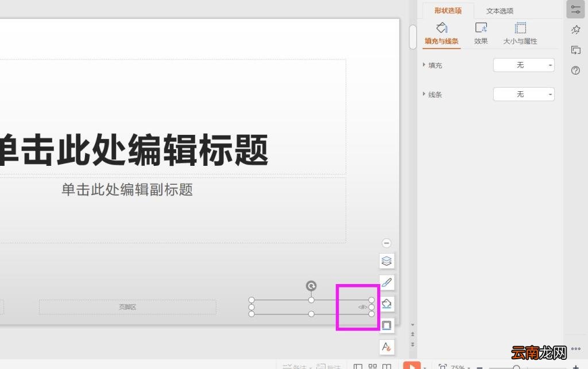Start the slideshow with the orange play icon

(x=413, y=366)
